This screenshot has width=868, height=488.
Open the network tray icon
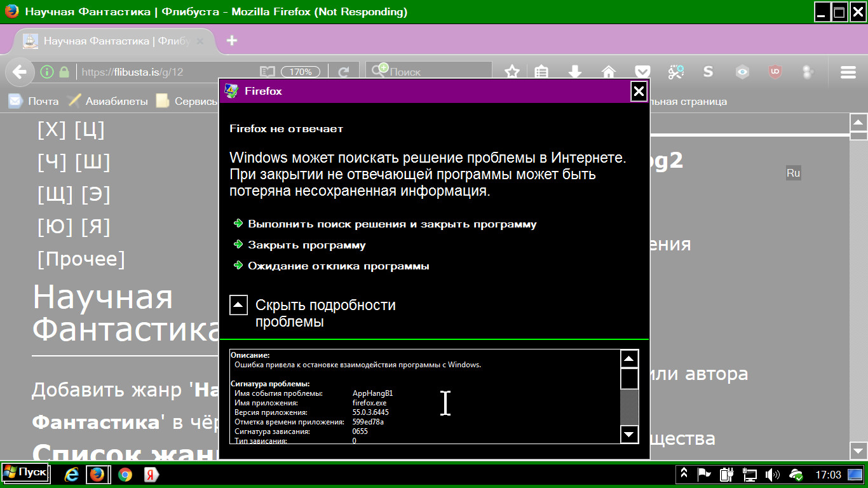(x=750, y=474)
